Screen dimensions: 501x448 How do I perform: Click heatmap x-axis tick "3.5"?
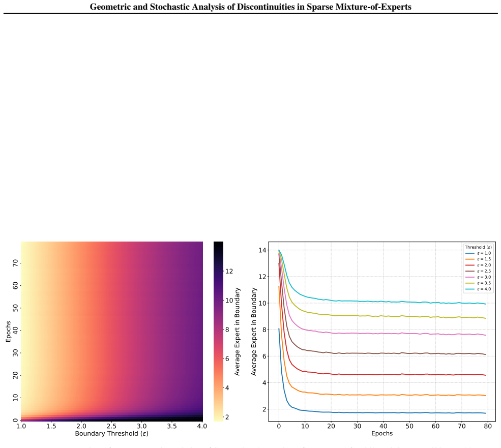[x=172, y=426]
